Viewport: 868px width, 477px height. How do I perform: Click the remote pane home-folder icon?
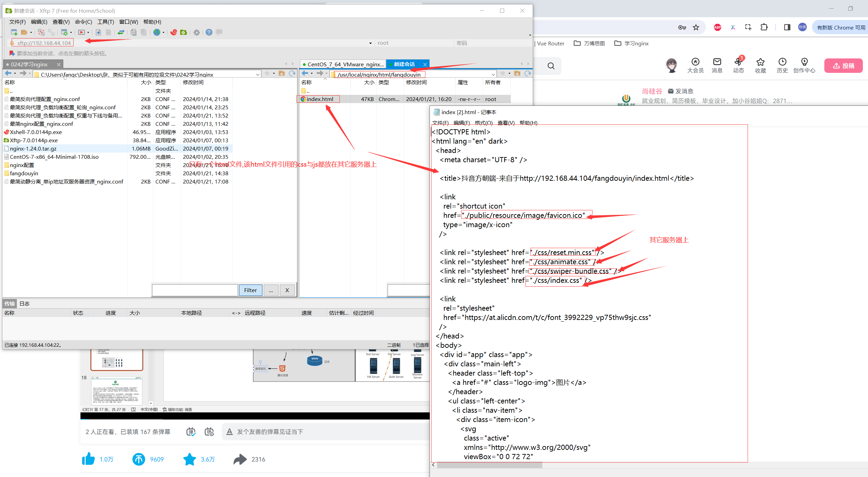[517, 73]
